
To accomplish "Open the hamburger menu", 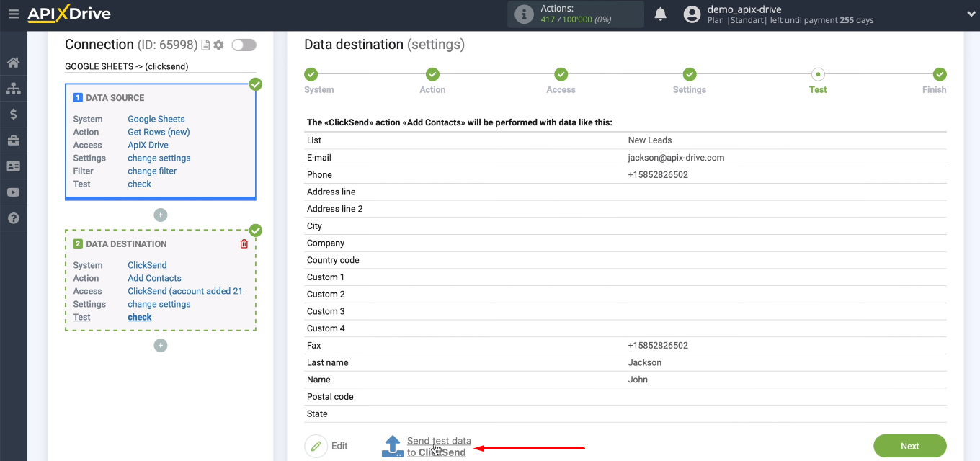I will point(13,14).
